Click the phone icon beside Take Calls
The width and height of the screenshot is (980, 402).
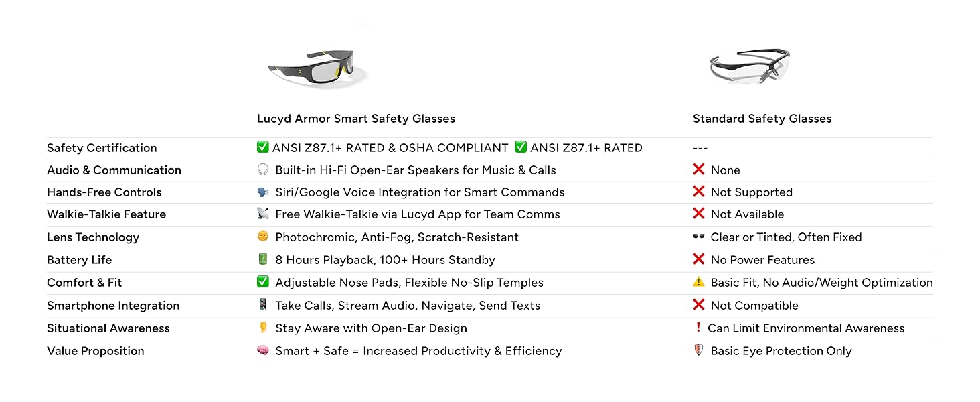pyautogui.click(x=263, y=305)
